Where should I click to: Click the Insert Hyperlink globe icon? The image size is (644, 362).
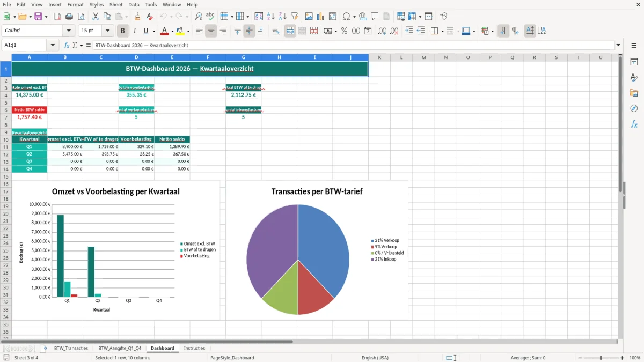click(363, 17)
